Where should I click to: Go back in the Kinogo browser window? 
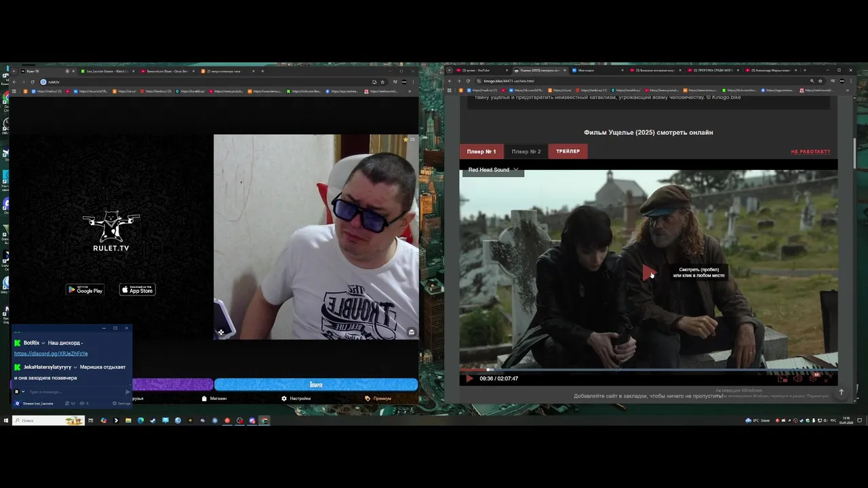pyautogui.click(x=449, y=81)
